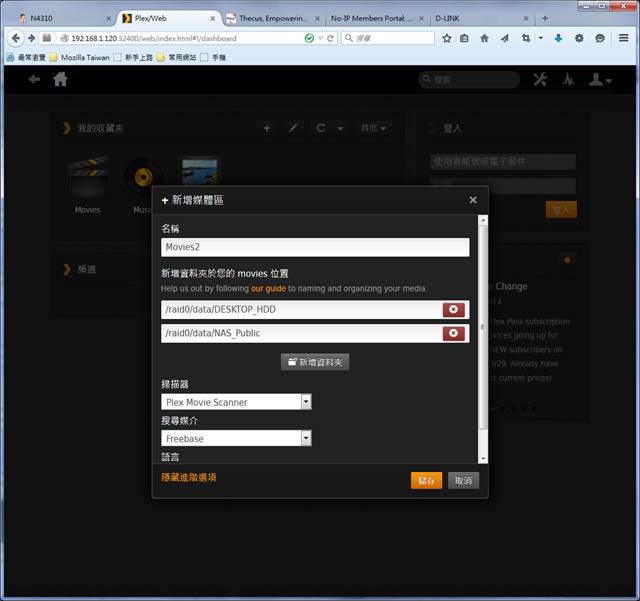Click the crop screenshot tool icon
640x601 pixels.
526,38
